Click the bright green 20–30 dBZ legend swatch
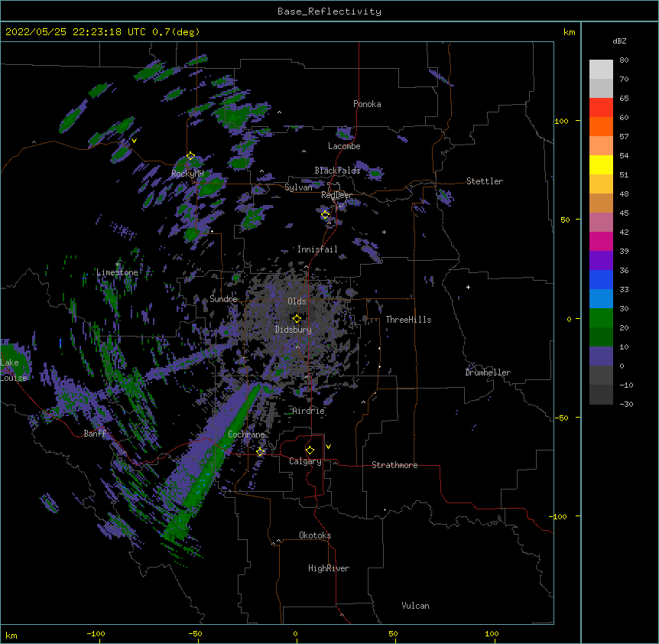This screenshot has height=644, width=659. pos(601,318)
